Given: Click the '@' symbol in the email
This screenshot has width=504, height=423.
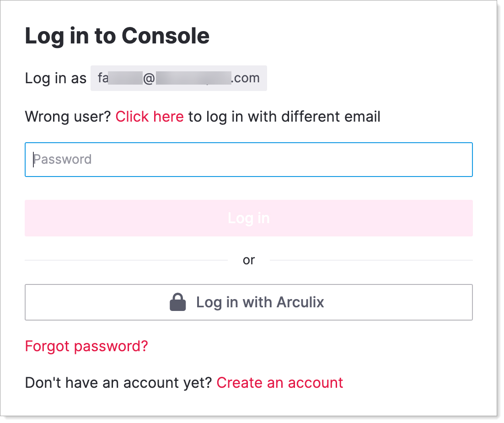Looking at the screenshot, I should tap(149, 78).
